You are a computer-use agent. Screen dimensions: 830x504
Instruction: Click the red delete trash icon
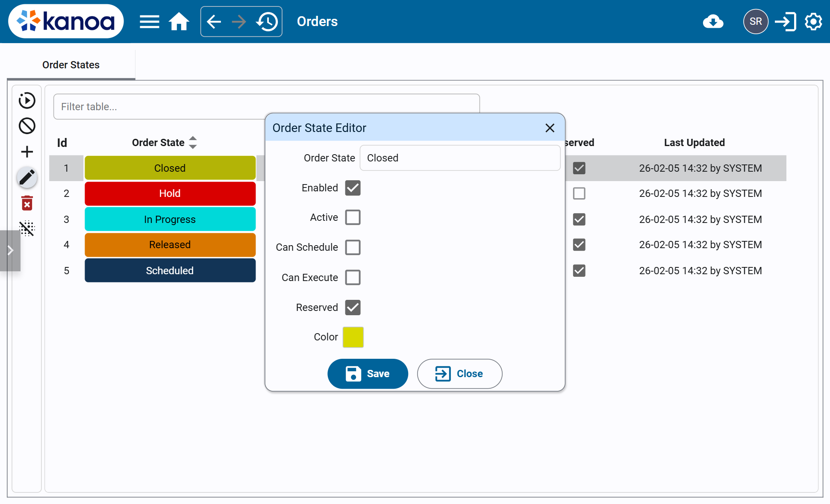26,203
